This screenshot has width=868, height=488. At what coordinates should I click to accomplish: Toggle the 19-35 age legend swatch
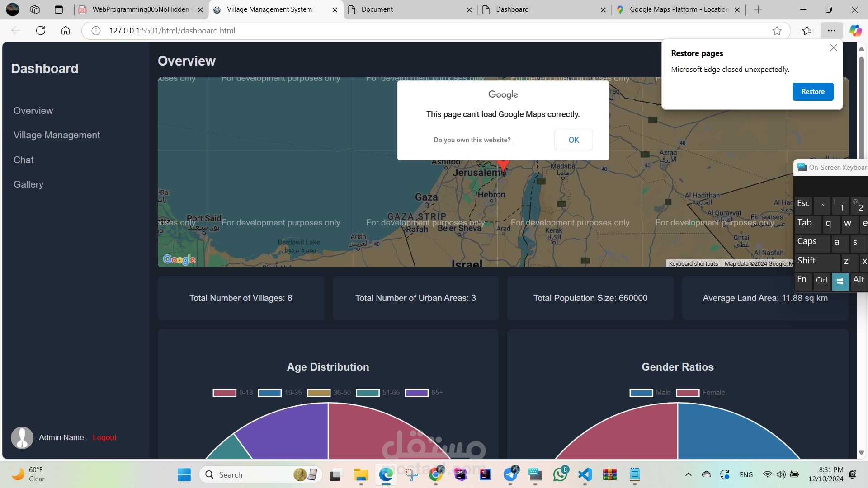pyautogui.click(x=269, y=393)
